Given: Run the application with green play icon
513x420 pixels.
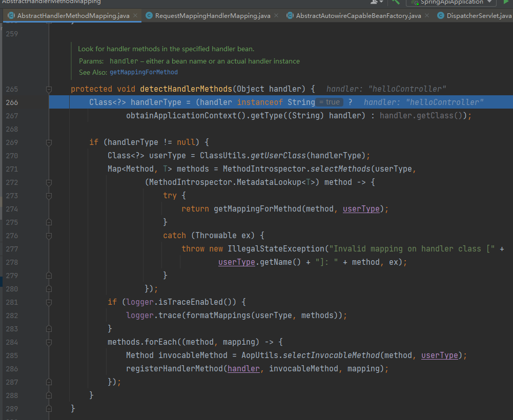Looking at the screenshot, I should pyautogui.click(x=506, y=2).
